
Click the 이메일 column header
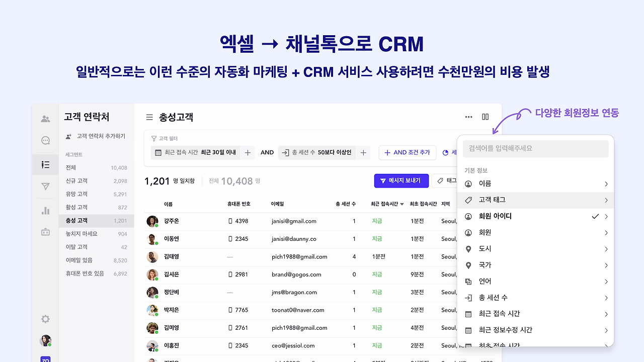(278, 204)
